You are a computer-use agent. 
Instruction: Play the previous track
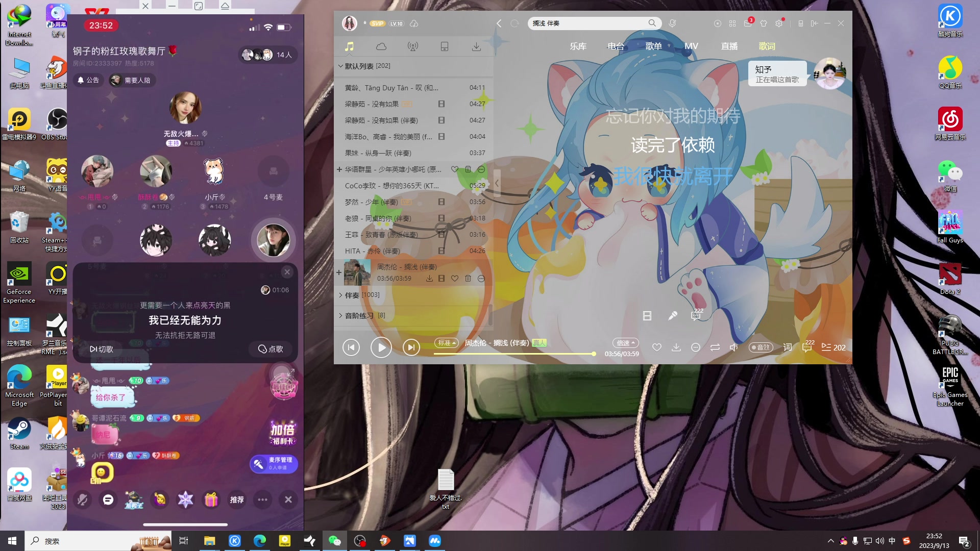[x=351, y=347]
